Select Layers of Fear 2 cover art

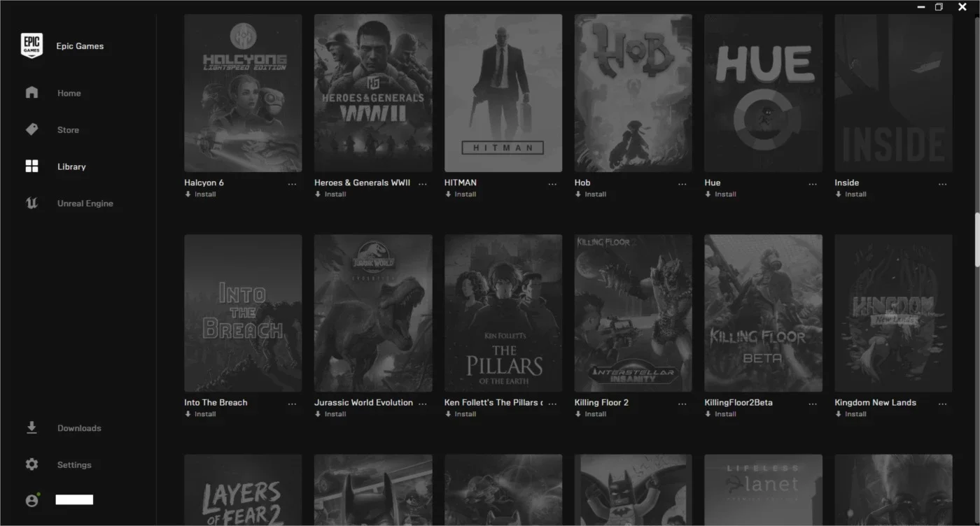(243, 490)
